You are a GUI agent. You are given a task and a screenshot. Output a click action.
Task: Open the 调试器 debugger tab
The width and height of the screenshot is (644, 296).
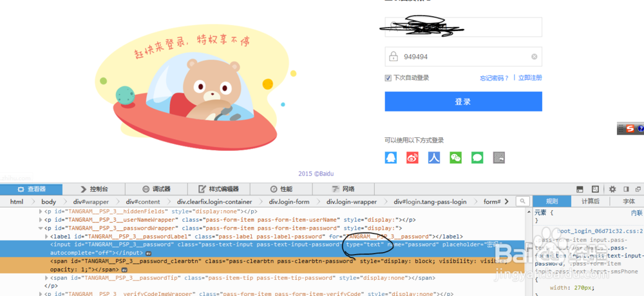coord(156,189)
